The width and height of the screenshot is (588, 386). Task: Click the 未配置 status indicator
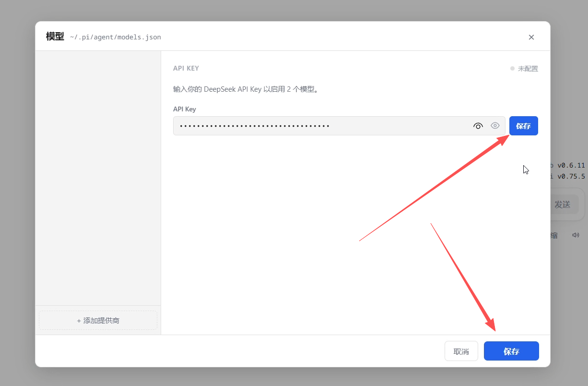pyautogui.click(x=524, y=69)
